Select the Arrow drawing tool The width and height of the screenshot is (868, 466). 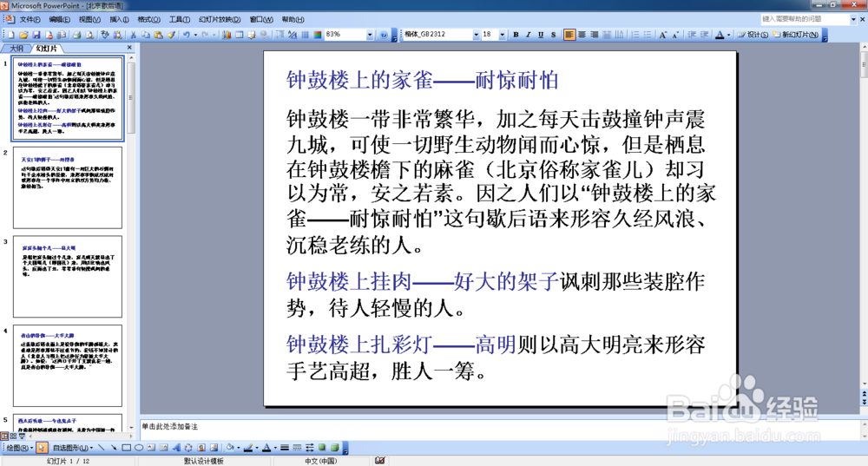[x=114, y=448]
